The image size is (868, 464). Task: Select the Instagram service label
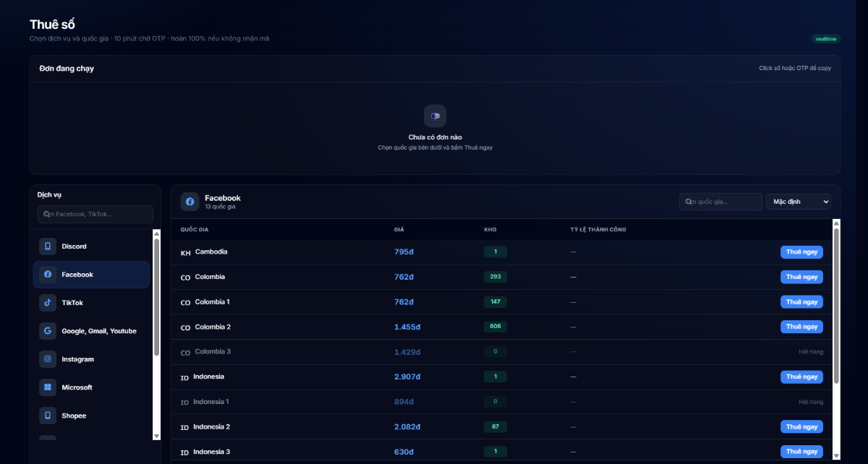tap(77, 359)
